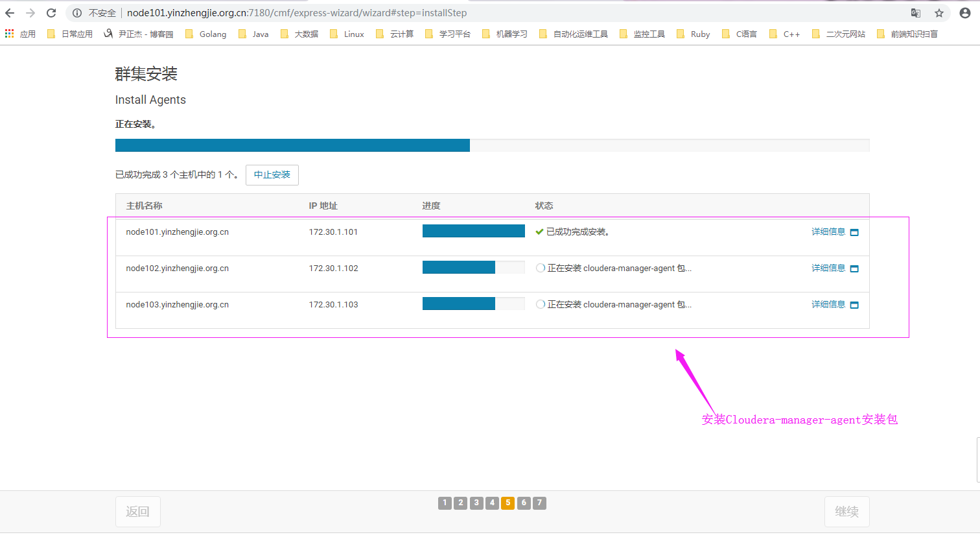Open the C语言 bookmark folder
980x537 pixels.
click(740, 34)
